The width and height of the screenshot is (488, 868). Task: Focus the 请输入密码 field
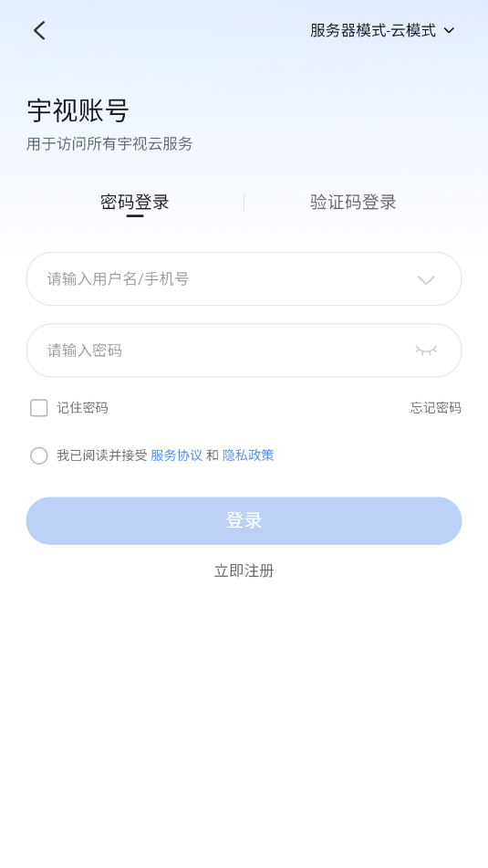tap(244, 350)
